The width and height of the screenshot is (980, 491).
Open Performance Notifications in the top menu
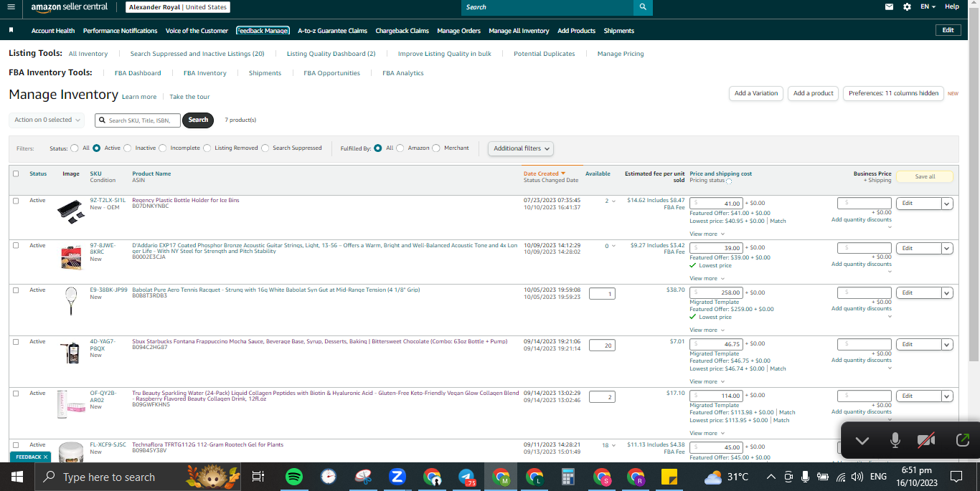tap(120, 31)
